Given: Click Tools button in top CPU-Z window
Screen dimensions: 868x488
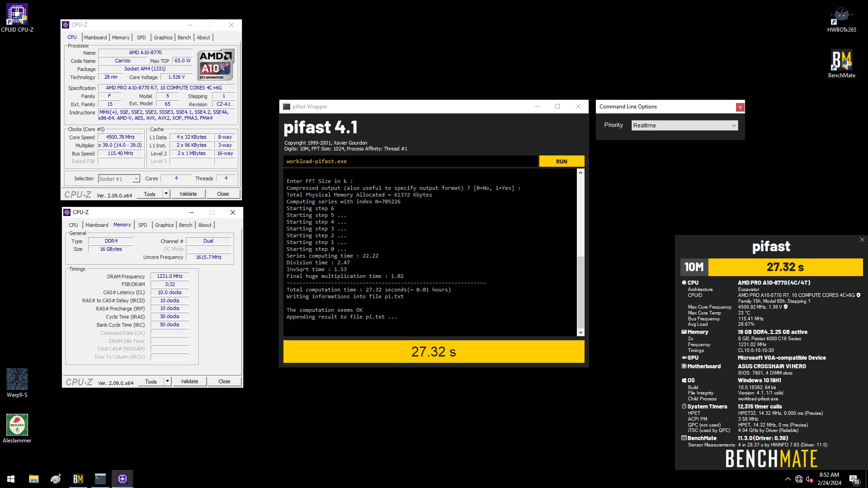Looking at the screenshot, I should pyautogui.click(x=150, y=194).
